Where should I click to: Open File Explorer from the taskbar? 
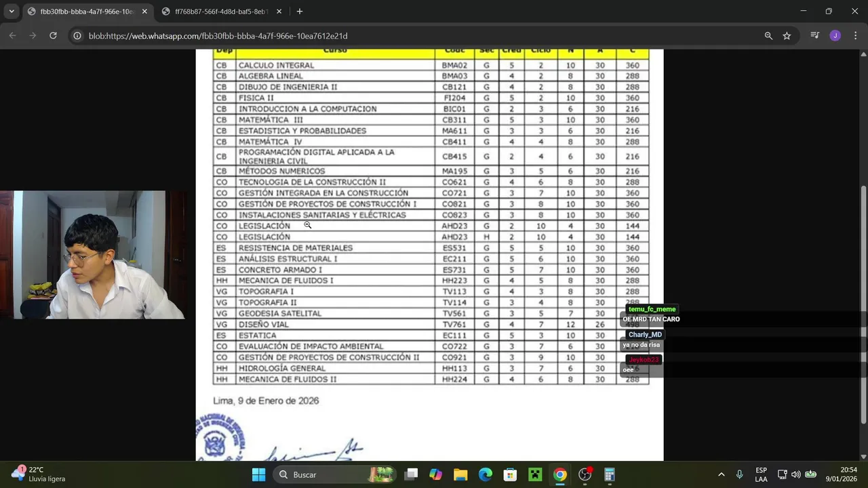click(x=460, y=474)
